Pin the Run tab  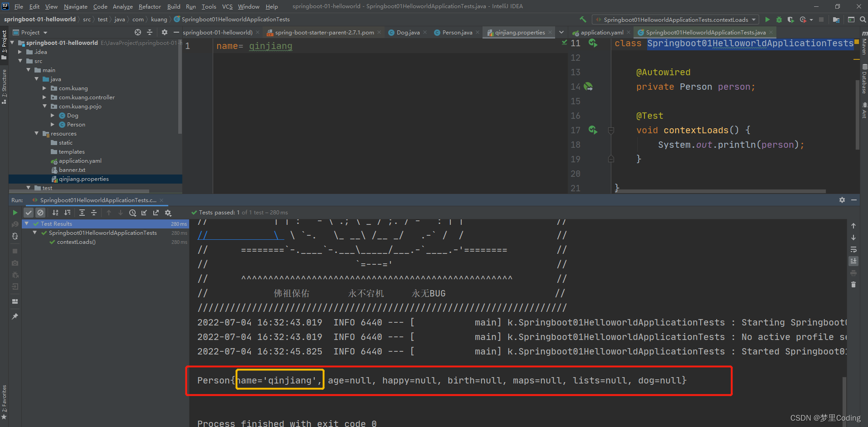click(x=15, y=316)
